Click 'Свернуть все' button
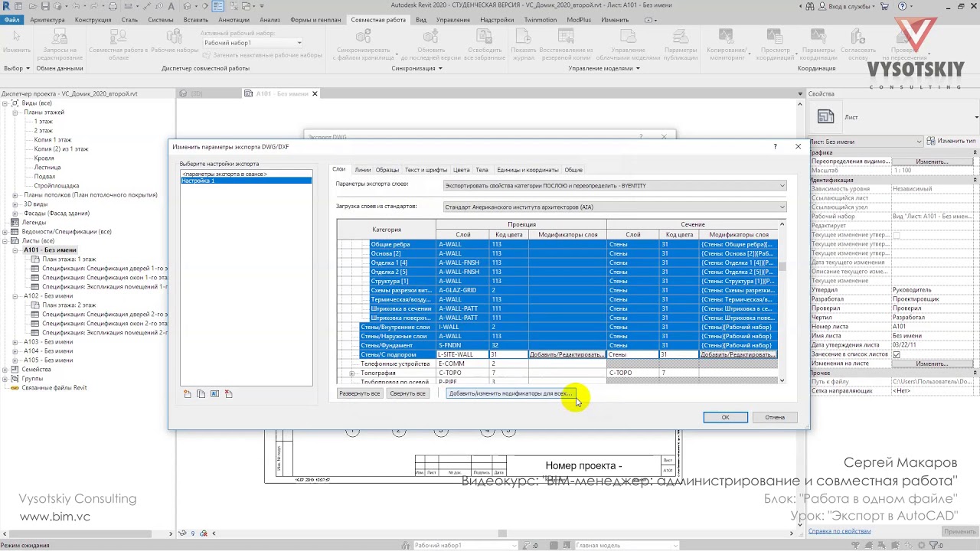Screen dimensions: 980x551 (x=407, y=393)
